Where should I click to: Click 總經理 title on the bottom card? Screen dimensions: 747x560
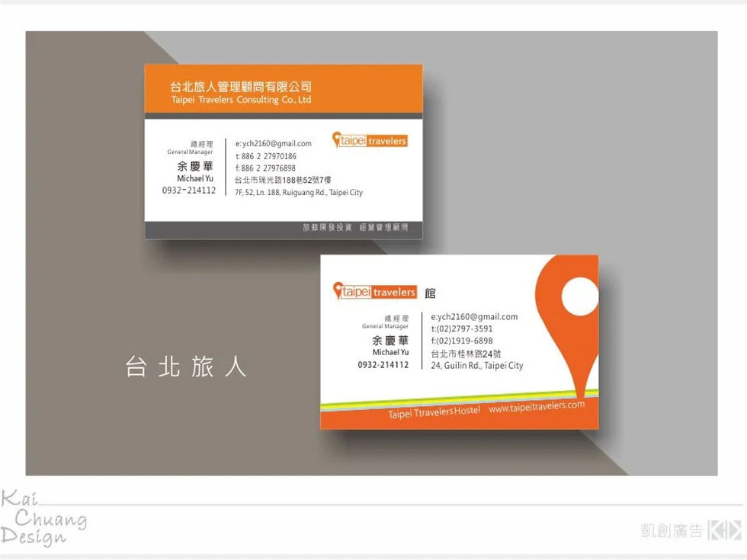396,318
